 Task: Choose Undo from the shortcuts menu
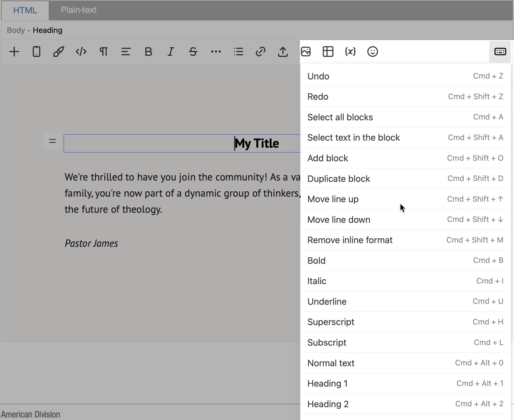point(406,76)
